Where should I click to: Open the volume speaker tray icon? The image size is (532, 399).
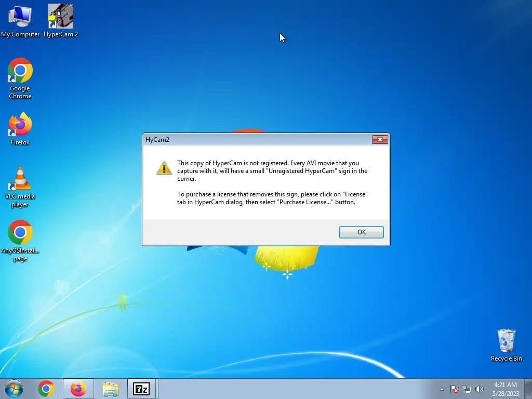click(x=480, y=389)
